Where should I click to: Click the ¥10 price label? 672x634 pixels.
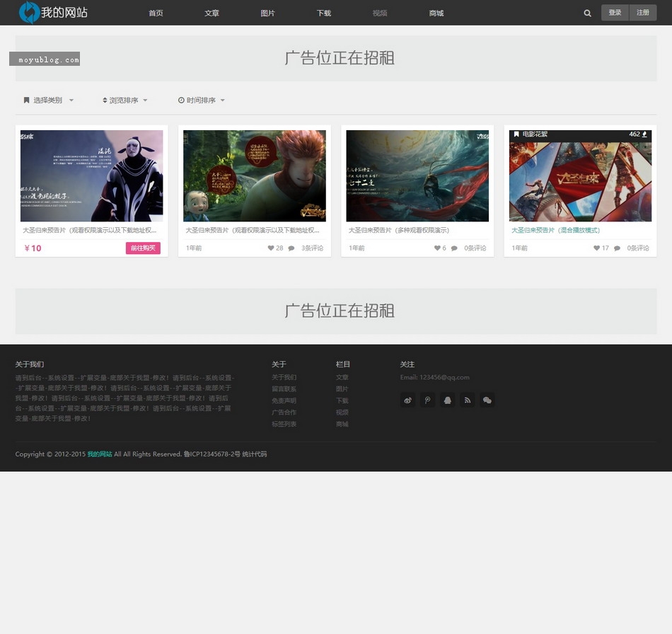point(33,248)
